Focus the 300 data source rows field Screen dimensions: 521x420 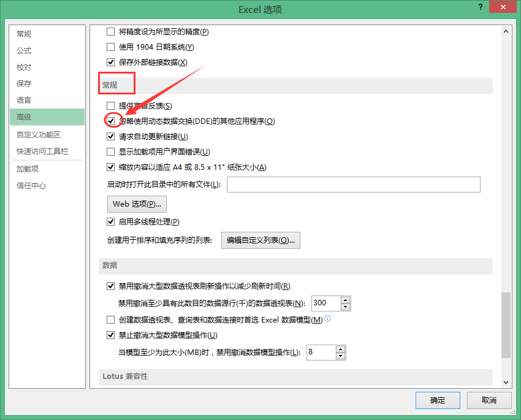pyautogui.click(x=326, y=303)
